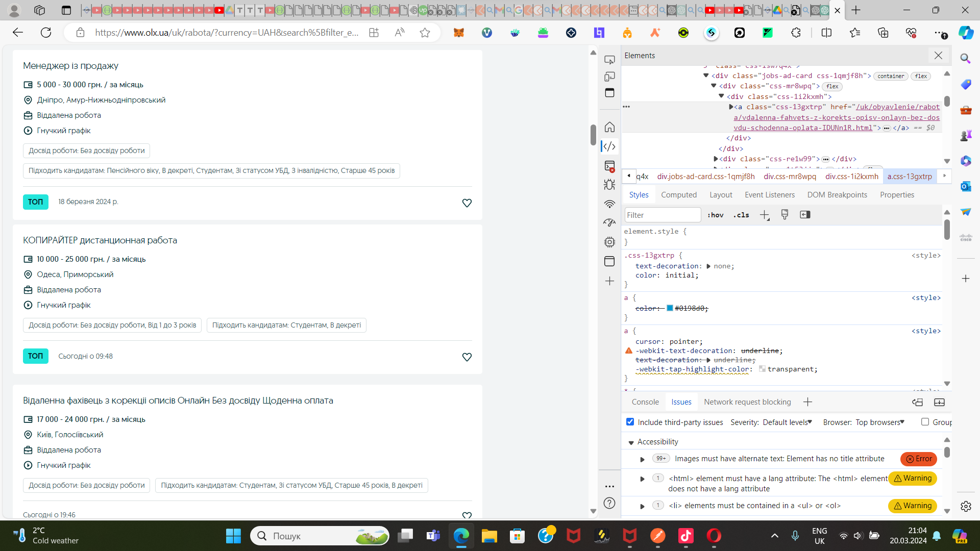Open the Severity Default levels dropdown
Image resolution: width=980 pixels, height=551 pixels.
pos(787,422)
